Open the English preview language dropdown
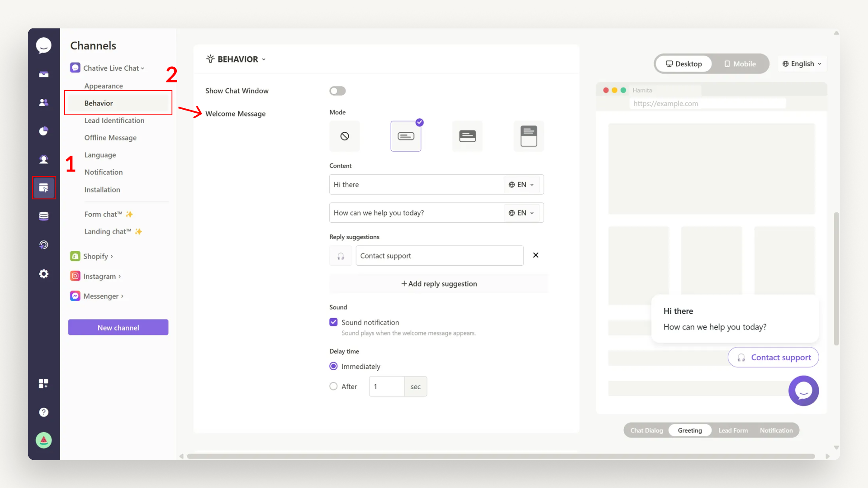The height and width of the screenshot is (488, 868). (x=802, y=64)
